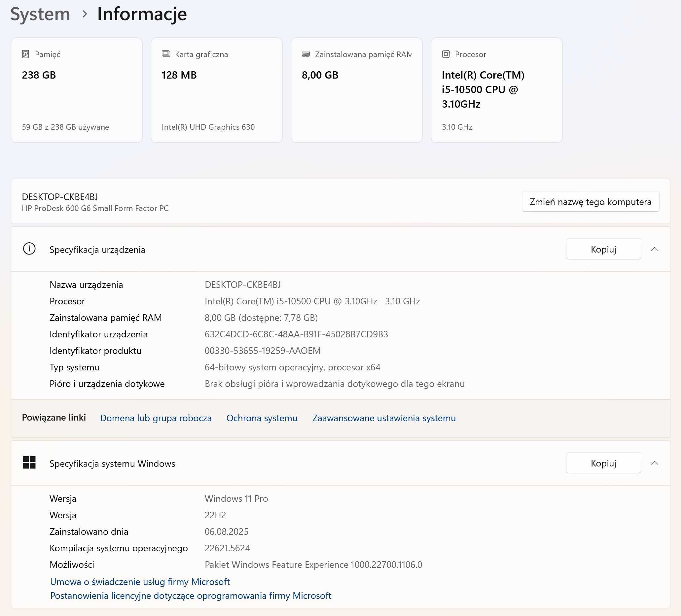Viewport: 681px width, 616px height.
Task: Open Zaawansowane ustawienia systemu link
Action: pyautogui.click(x=384, y=418)
